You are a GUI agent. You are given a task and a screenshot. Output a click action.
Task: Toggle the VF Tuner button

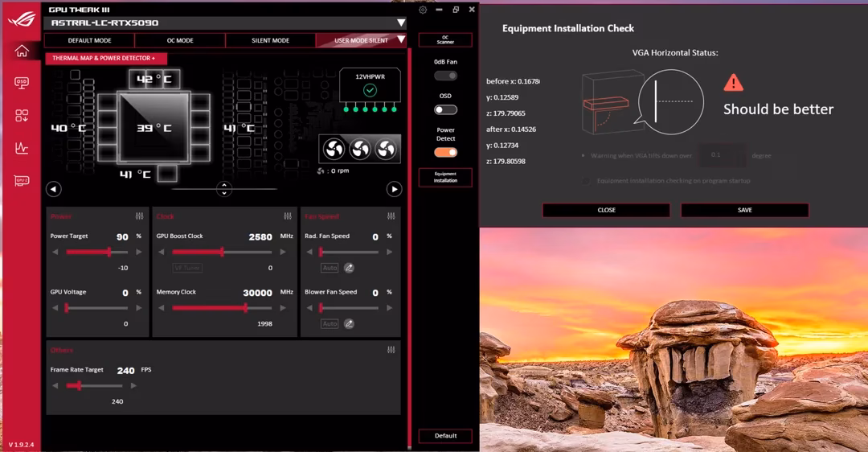(187, 268)
